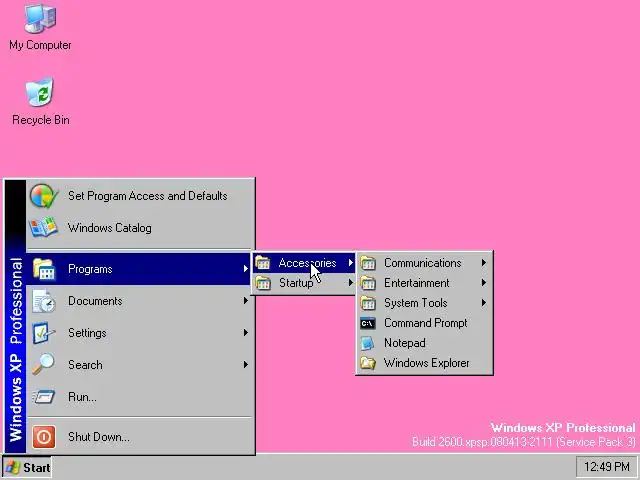Viewport: 640px width, 480px height.
Task: Click the Notepad icon
Action: [368, 343]
